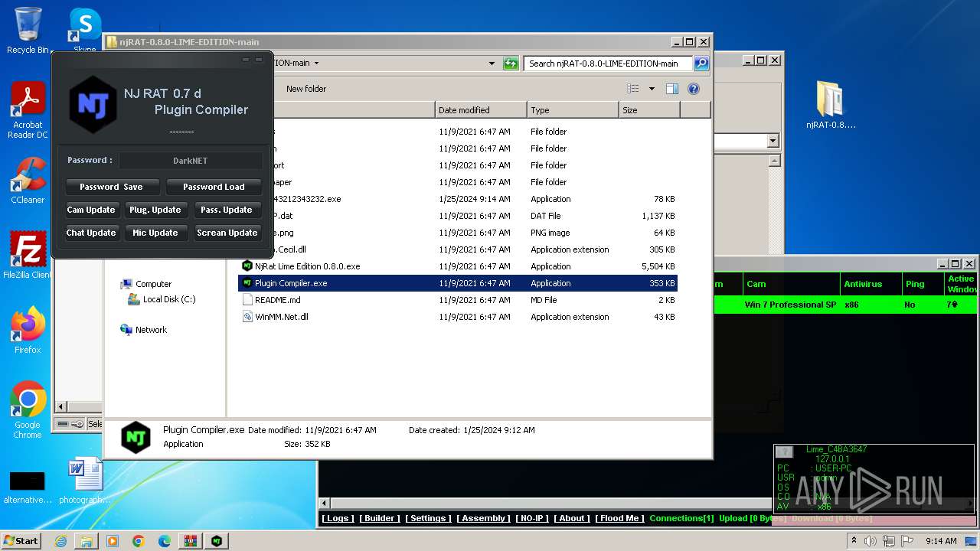Viewport: 980px width, 551px height.
Task: Select Network in navigation pane
Action: [x=151, y=330]
